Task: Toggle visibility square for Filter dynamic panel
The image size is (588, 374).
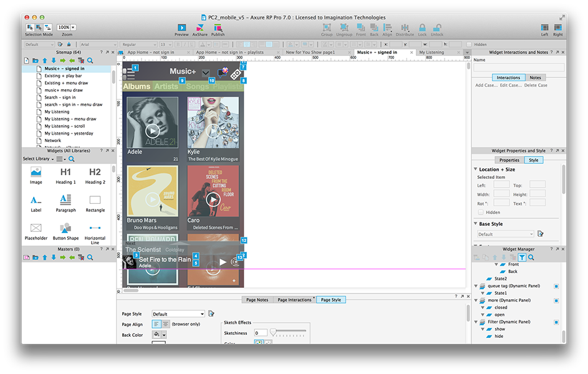Action: click(x=556, y=322)
